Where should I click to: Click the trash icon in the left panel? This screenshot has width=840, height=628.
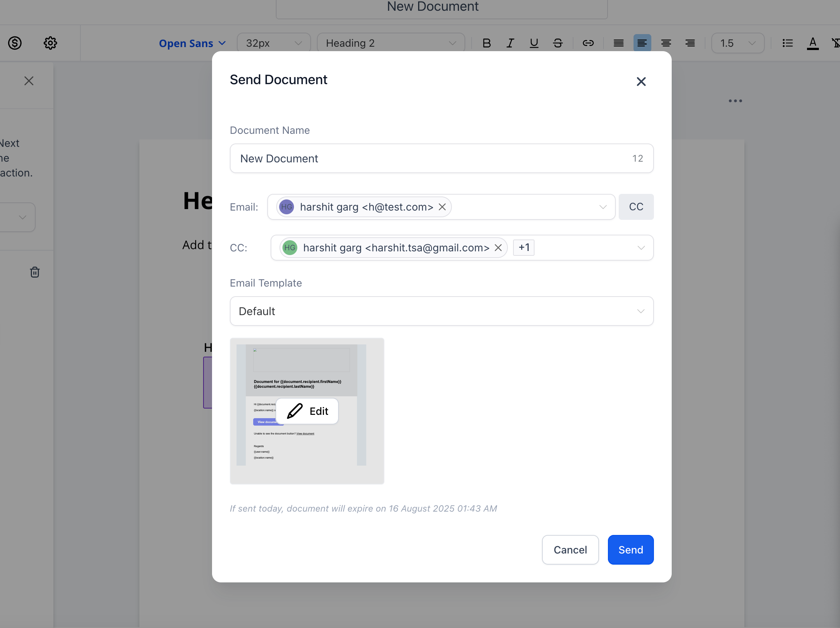(34, 272)
